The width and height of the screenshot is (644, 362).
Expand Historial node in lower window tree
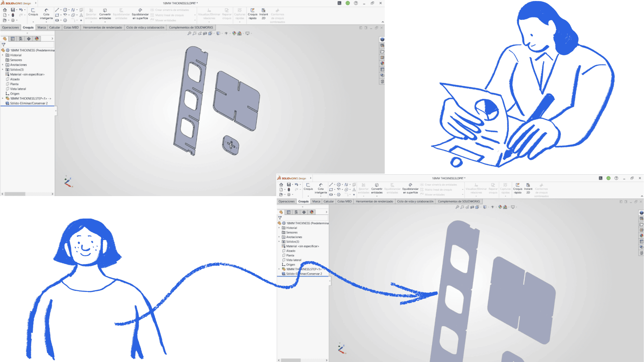(x=279, y=228)
